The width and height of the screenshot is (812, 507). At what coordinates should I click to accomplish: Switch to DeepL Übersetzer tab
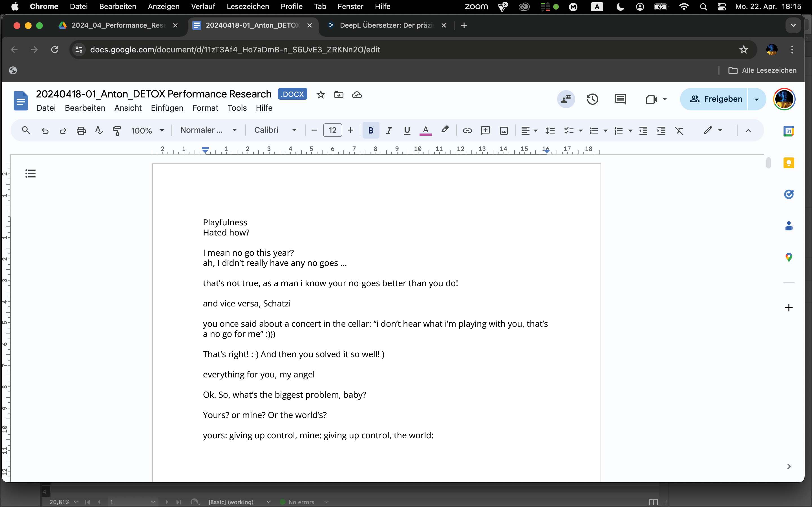pyautogui.click(x=386, y=25)
